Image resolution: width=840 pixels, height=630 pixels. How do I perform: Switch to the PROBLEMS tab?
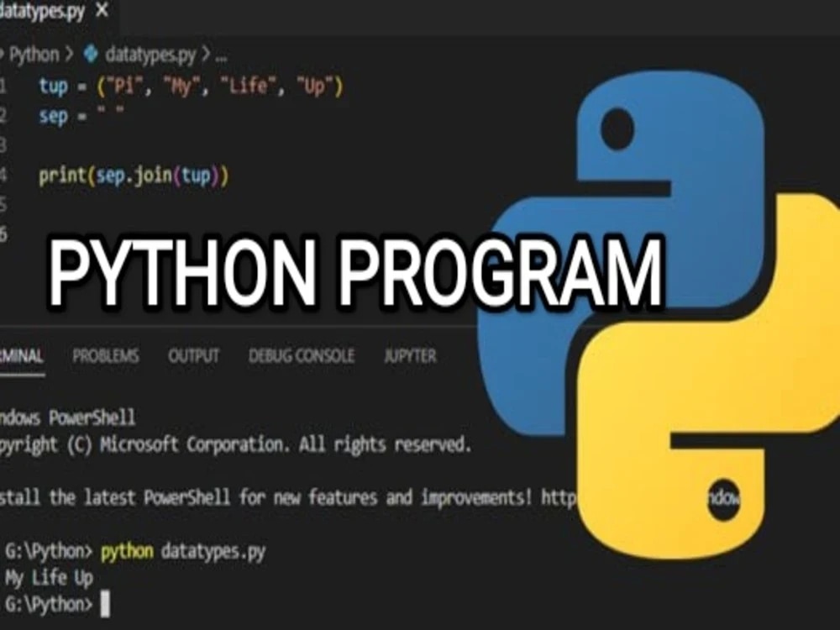click(106, 356)
